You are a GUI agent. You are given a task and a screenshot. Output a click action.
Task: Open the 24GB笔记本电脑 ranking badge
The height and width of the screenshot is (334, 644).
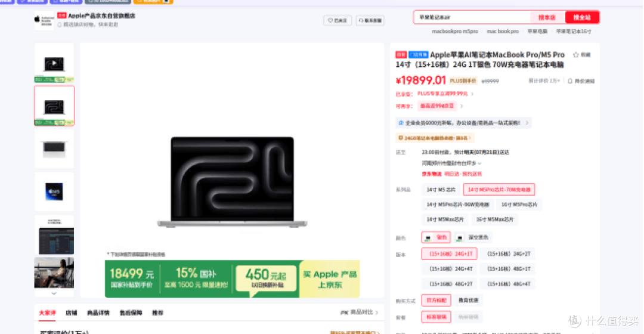(x=435, y=138)
